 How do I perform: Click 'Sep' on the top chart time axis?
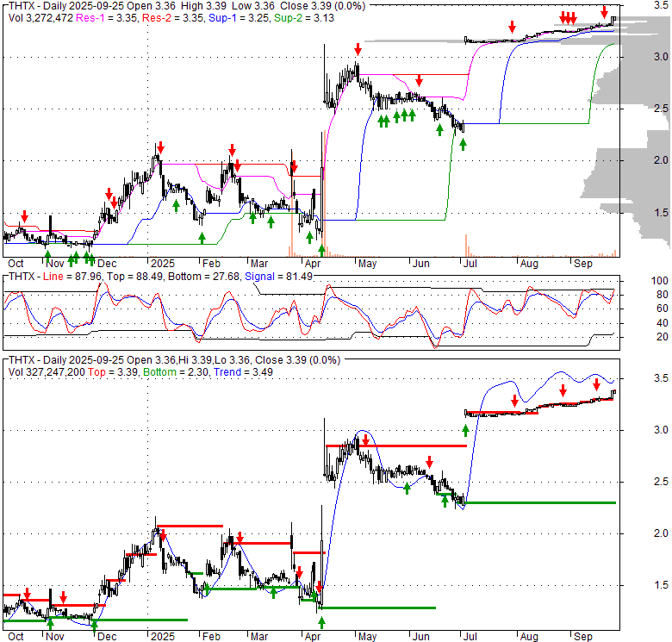point(583,264)
